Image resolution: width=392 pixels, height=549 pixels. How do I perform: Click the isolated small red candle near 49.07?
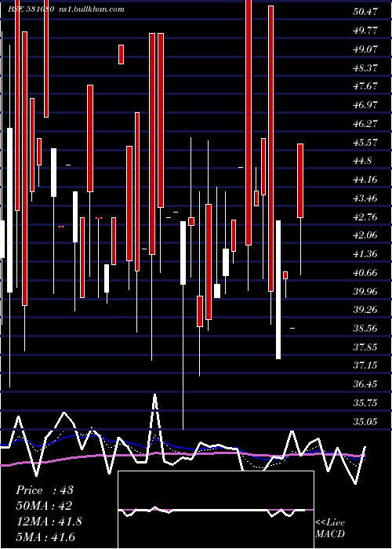pyautogui.click(x=121, y=54)
